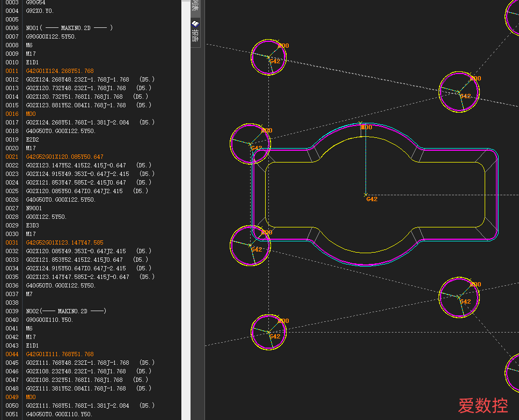Click the book icon on the 报告 tab
The image size is (519, 420).
[195, 24]
